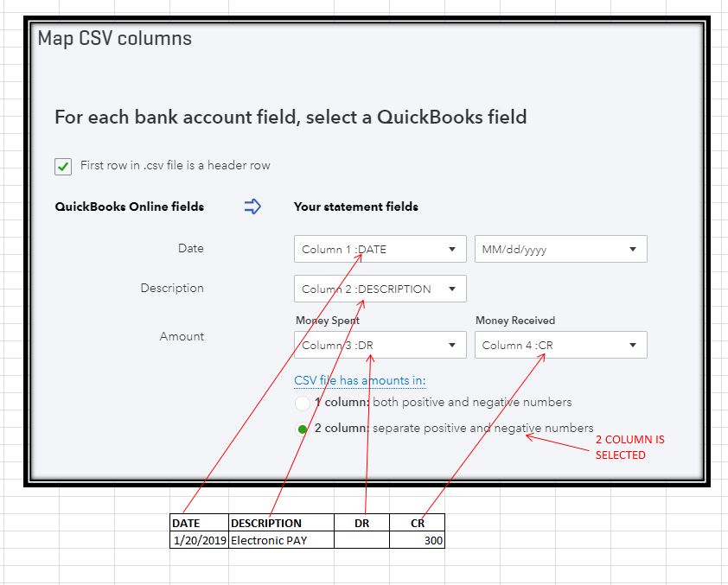Click the dropdown arrow on the DR selector
Viewport: 728px width, 585px height.
tap(453, 344)
